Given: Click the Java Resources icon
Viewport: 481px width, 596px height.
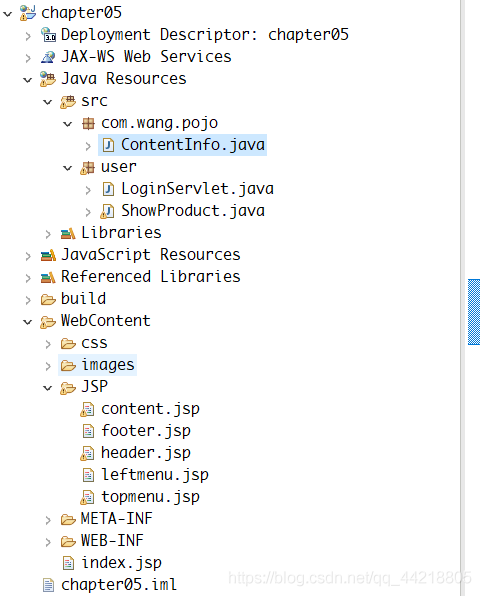Looking at the screenshot, I should click(x=48, y=79).
